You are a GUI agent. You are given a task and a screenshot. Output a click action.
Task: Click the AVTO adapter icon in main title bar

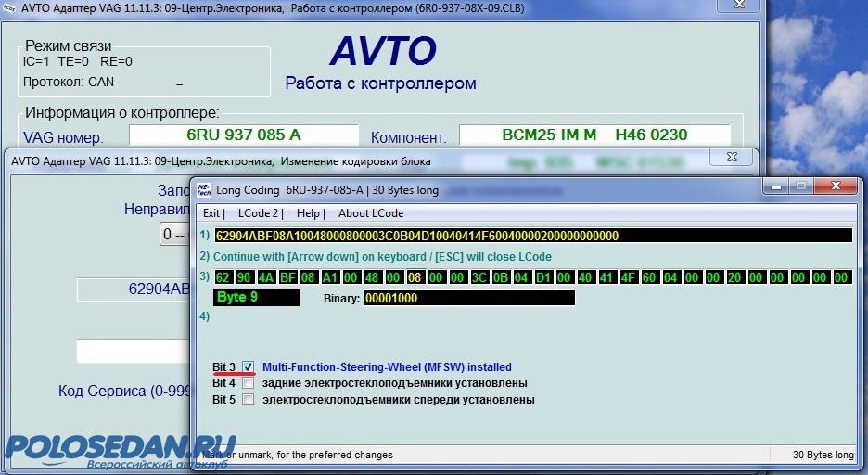pyautogui.click(x=10, y=9)
